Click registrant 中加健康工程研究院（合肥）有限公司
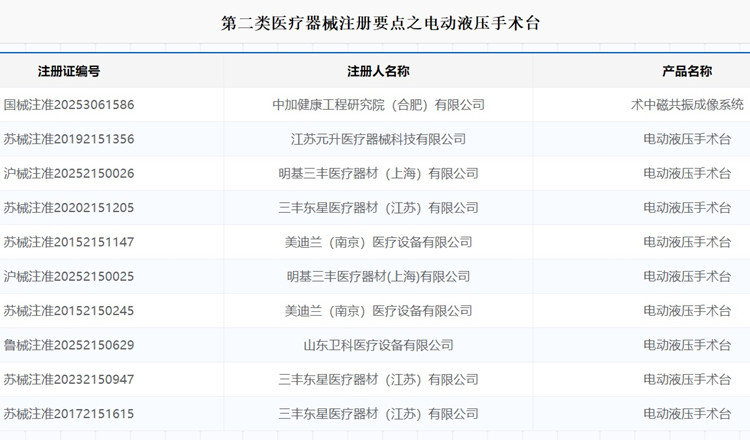The image size is (750, 440). [x=378, y=105]
